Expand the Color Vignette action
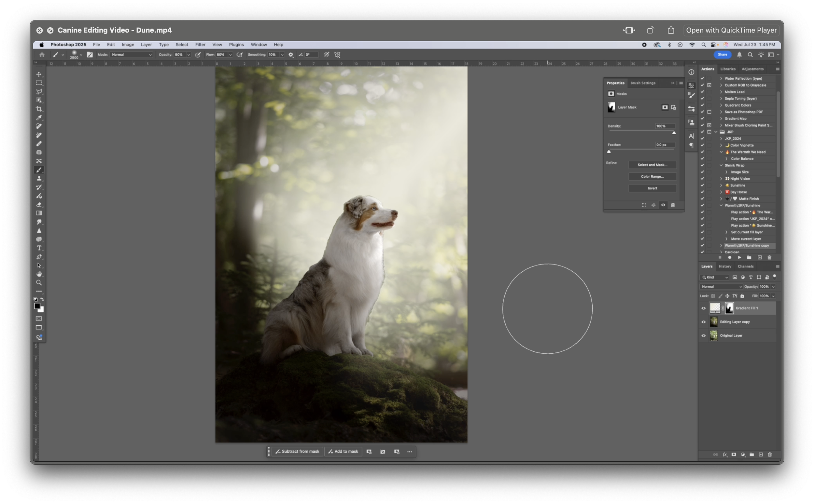This screenshot has width=814, height=504. 721,145
